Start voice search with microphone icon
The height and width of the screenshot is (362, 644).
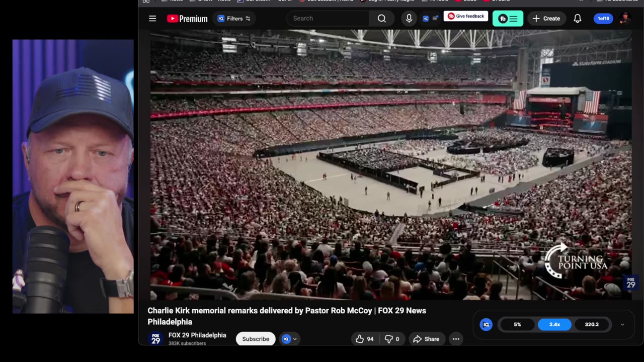pos(409,19)
